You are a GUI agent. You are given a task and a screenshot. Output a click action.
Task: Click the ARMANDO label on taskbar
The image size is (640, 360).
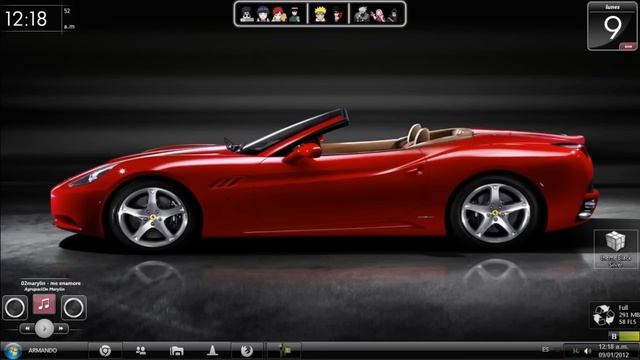(42, 351)
